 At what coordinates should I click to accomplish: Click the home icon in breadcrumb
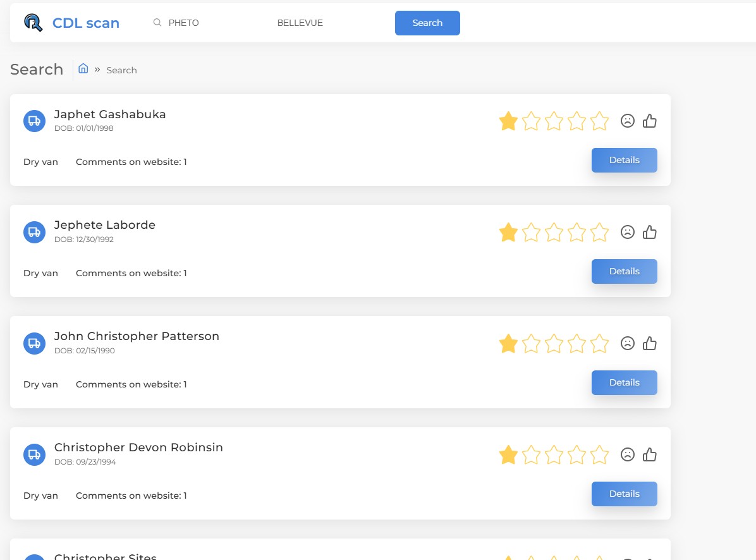[83, 68]
